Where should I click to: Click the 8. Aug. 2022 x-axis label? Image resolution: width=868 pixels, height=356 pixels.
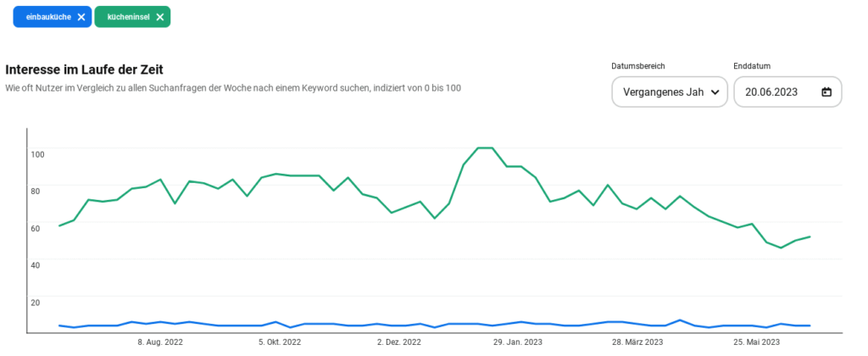pyautogui.click(x=160, y=342)
